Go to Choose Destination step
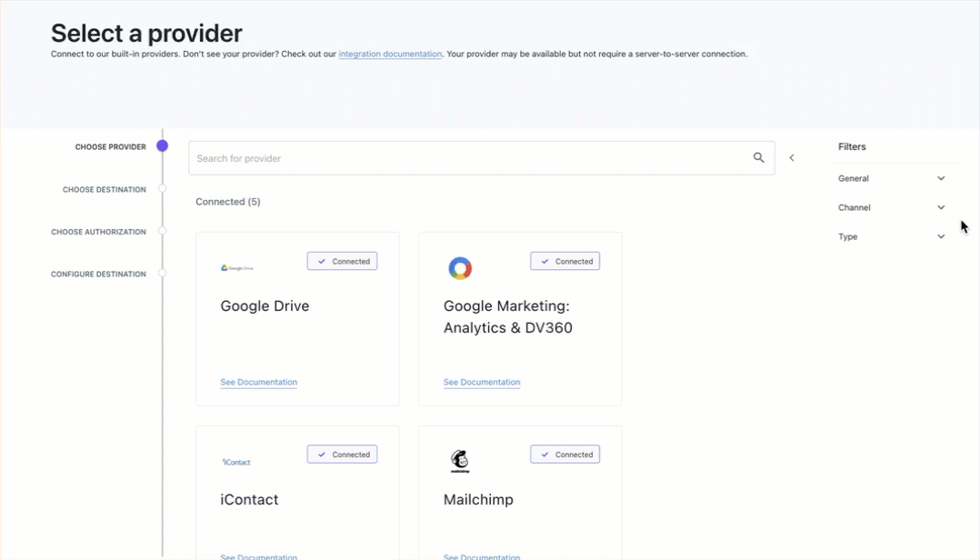 click(x=105, y=189)
